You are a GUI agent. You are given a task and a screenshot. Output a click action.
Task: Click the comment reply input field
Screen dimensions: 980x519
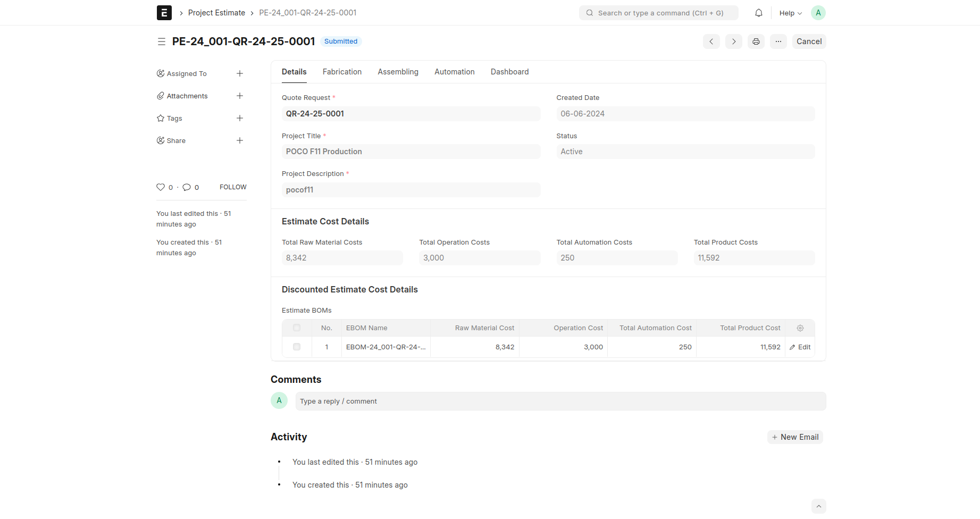(560, 401)
